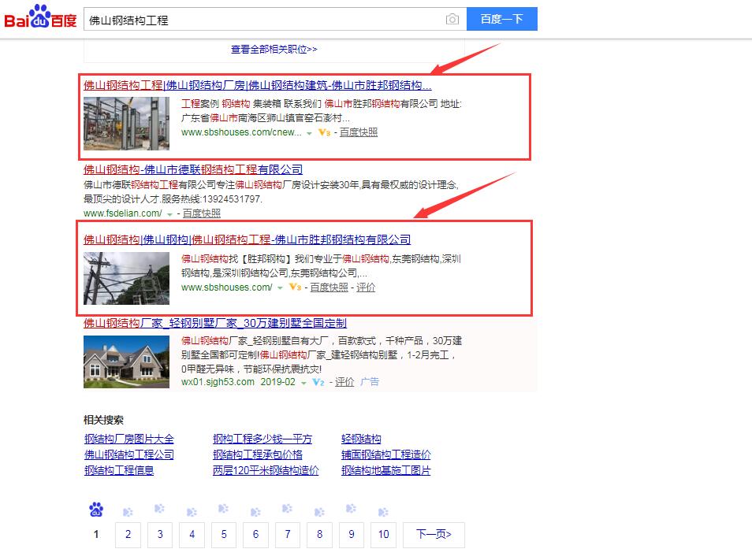
Task: Click V2 badge on wx01.sjgh53.com ad result
Action: pyautogui.click(x=318, y=382)
